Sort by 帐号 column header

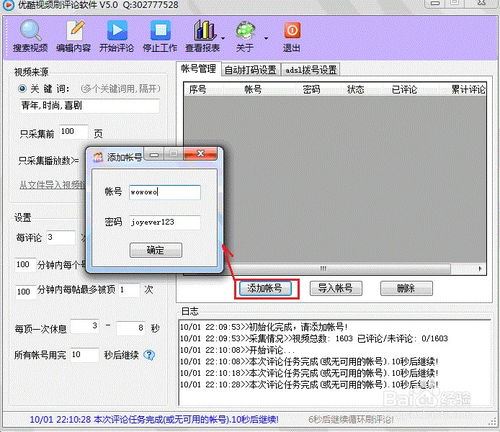coord(253,89)
